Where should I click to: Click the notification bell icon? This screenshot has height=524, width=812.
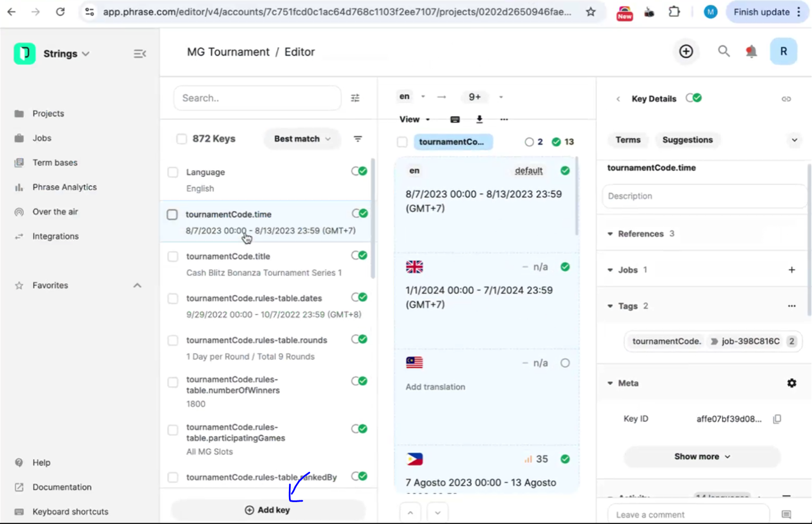point(751,52)
